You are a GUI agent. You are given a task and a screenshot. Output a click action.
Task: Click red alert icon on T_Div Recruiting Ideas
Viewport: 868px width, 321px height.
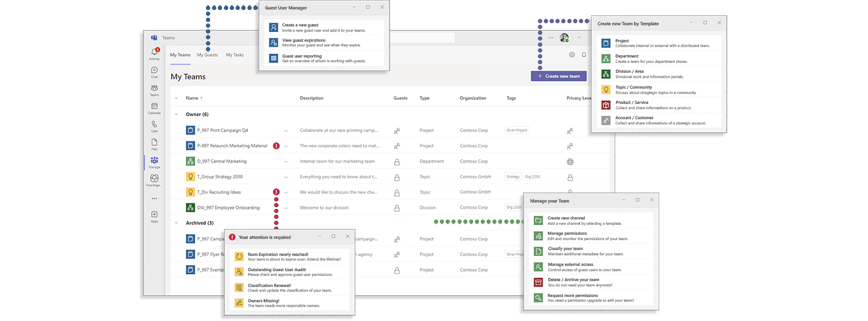[x=276, y=192]
